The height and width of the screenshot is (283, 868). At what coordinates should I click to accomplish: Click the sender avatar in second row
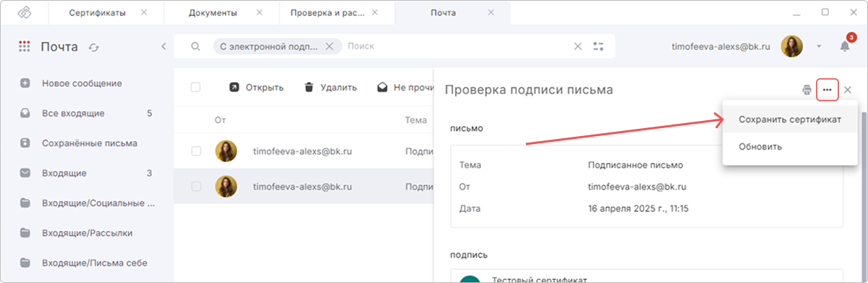coord(226,187)
